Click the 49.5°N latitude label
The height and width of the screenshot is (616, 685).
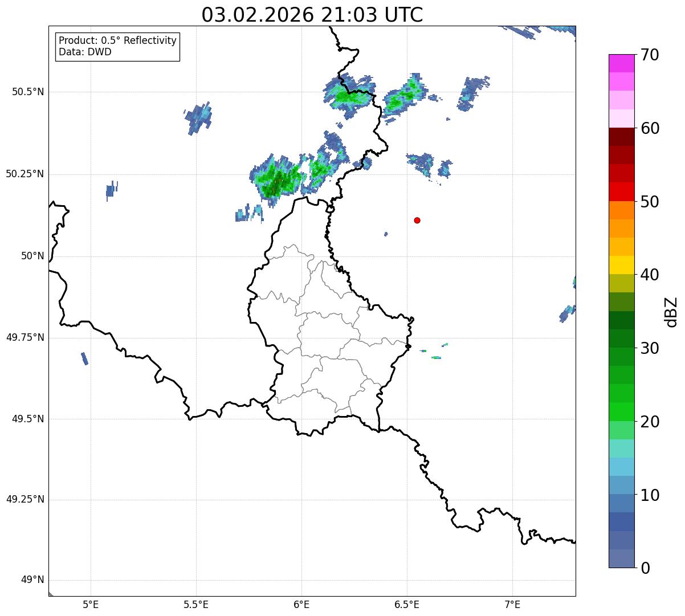(27, 419)
